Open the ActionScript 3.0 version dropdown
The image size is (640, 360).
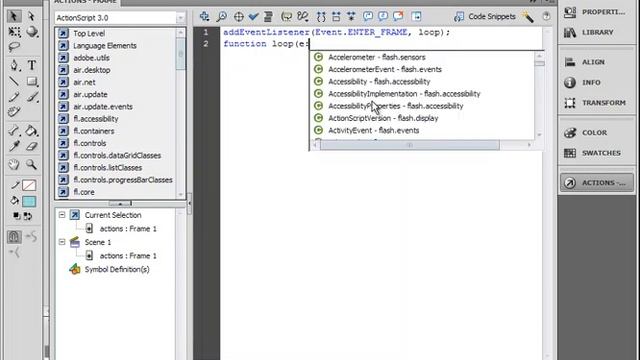[x=120, y=18]
